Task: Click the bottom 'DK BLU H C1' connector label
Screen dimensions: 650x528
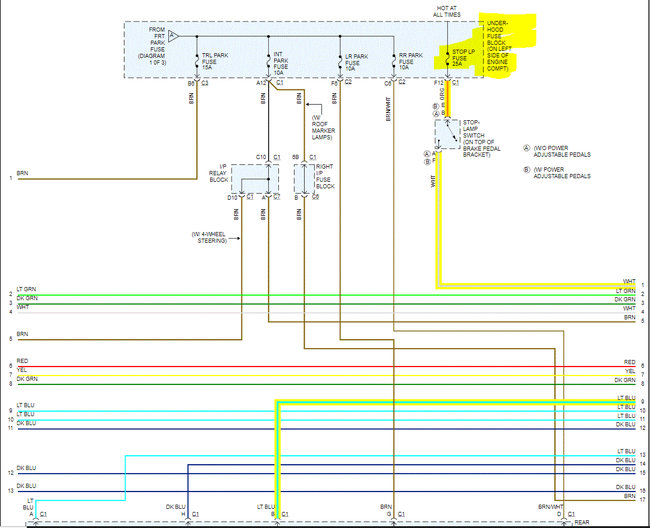Action: click(x=182, y=510)
